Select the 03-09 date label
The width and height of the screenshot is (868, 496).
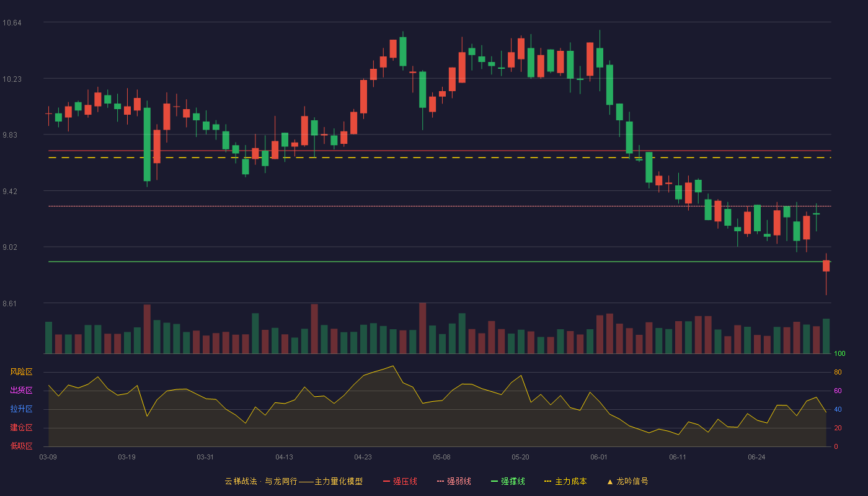point(48,457)
